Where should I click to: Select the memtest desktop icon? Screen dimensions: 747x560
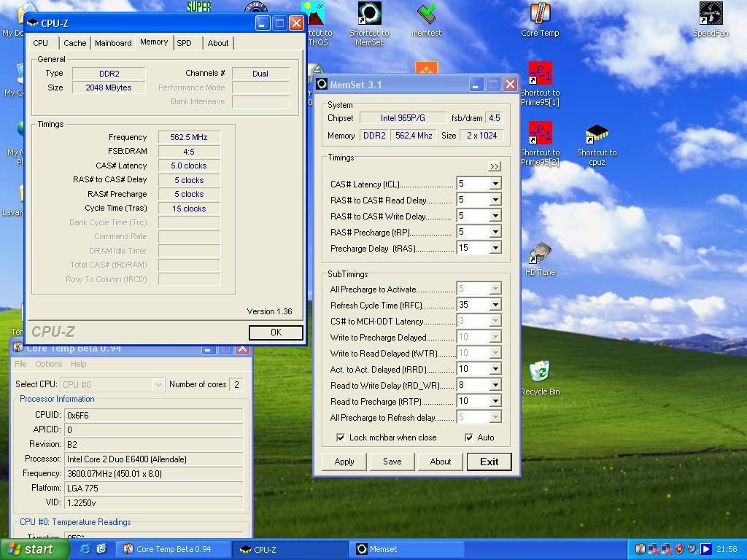coord(426,20)
